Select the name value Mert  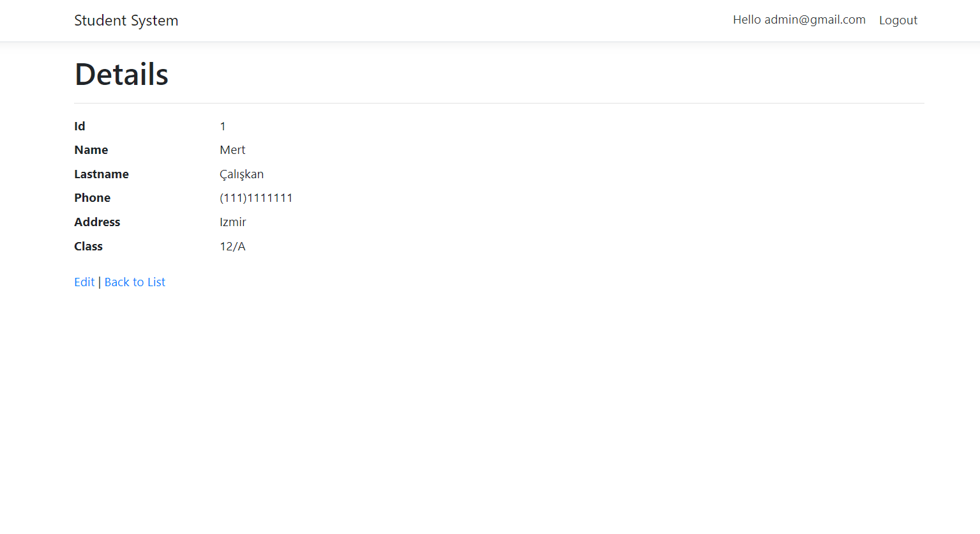tap(232, 149)
